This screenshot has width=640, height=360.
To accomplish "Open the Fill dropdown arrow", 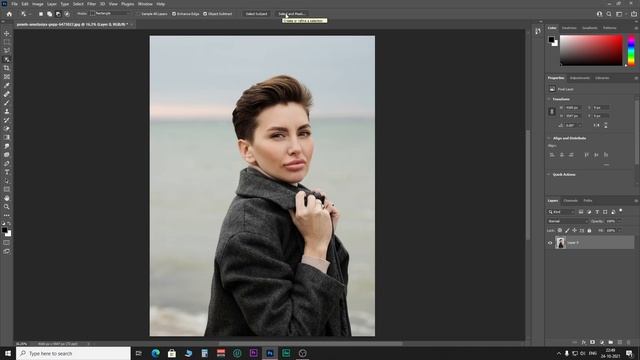I will coord(619,231).
